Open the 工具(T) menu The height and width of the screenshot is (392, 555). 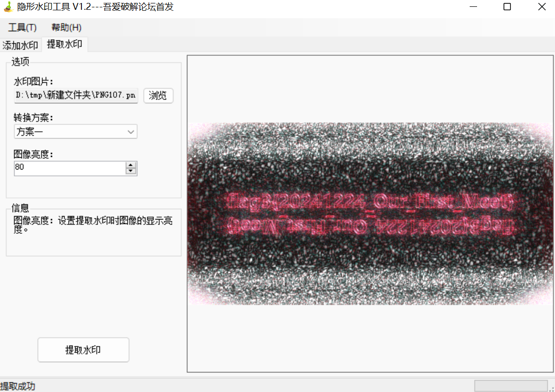click(22, 27)
